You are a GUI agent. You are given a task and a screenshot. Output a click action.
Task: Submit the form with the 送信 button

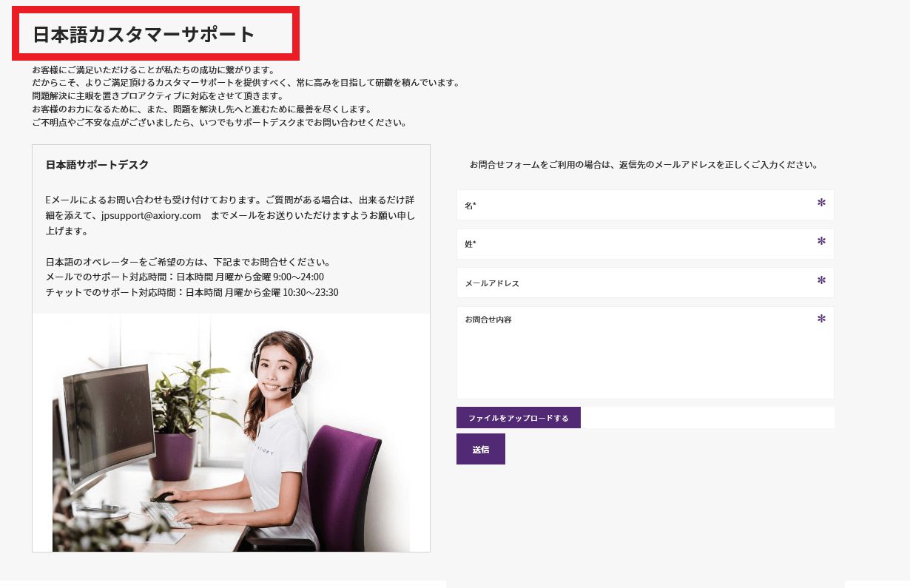click(x=481, y=449)
